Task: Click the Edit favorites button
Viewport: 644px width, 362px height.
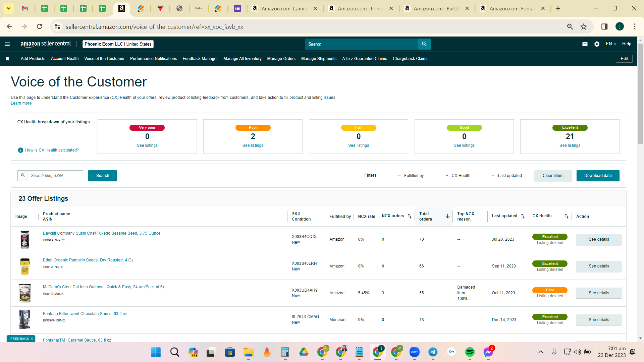Action: (624, 59)
